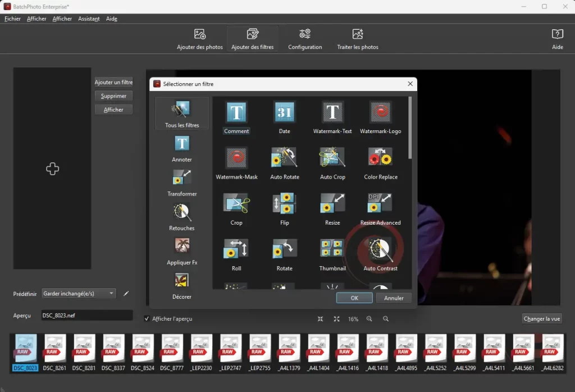The width and height of the screenshot is (575, 392).
Task: Click the Afficher button under Supprimer
Action: coord(113,110)
